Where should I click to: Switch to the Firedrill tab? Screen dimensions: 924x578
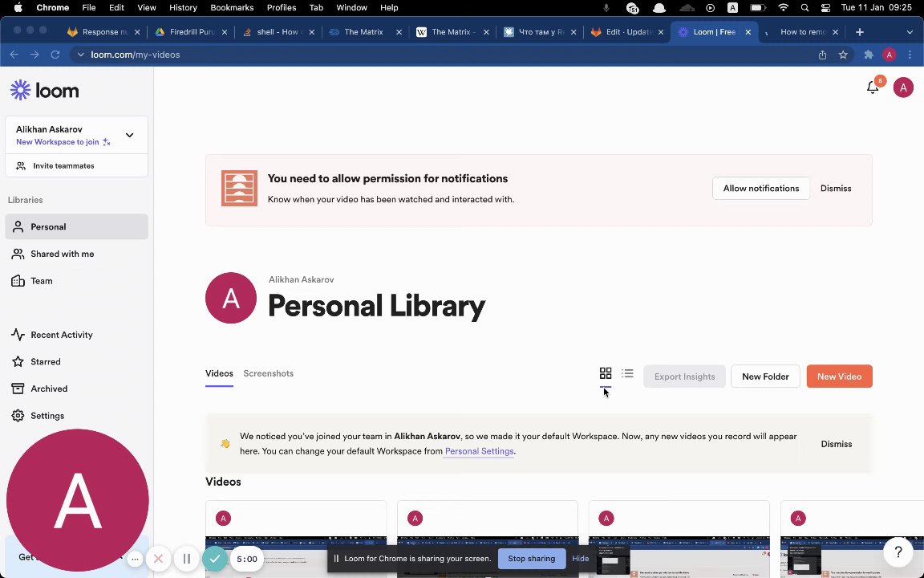190,32
